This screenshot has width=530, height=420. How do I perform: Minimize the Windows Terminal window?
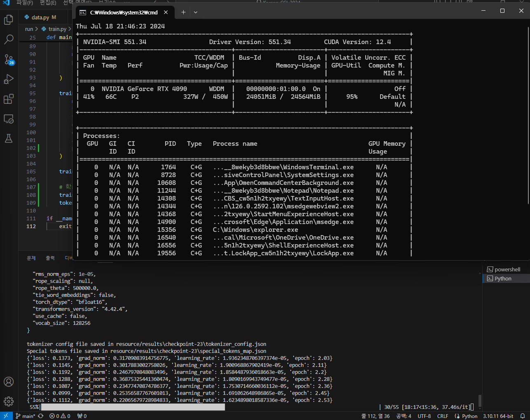pos(483,11)
